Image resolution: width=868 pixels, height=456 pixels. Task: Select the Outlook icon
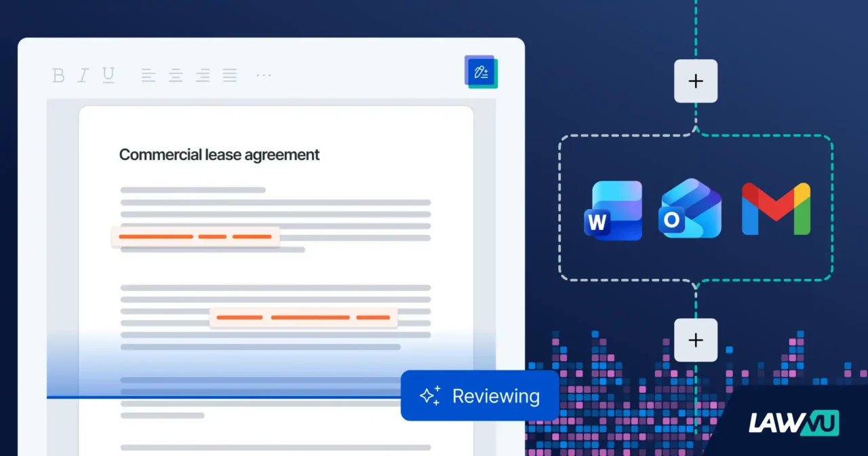pos(690,208)
